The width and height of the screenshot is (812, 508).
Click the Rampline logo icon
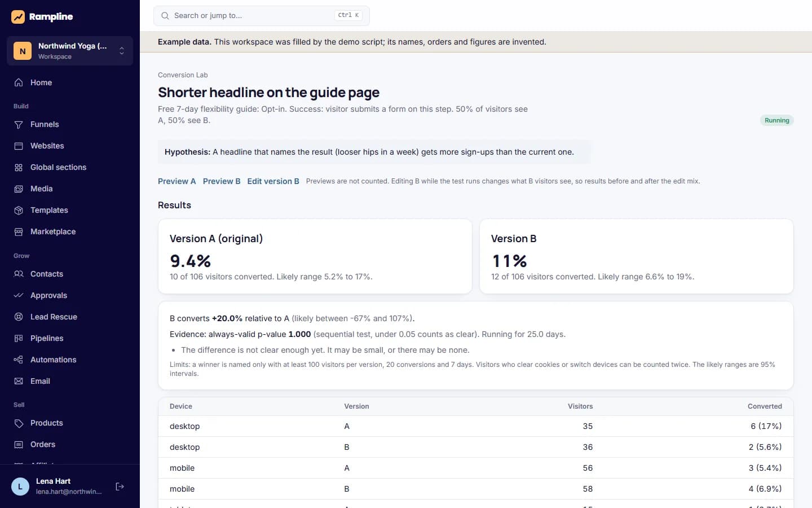tap(18, 17)
